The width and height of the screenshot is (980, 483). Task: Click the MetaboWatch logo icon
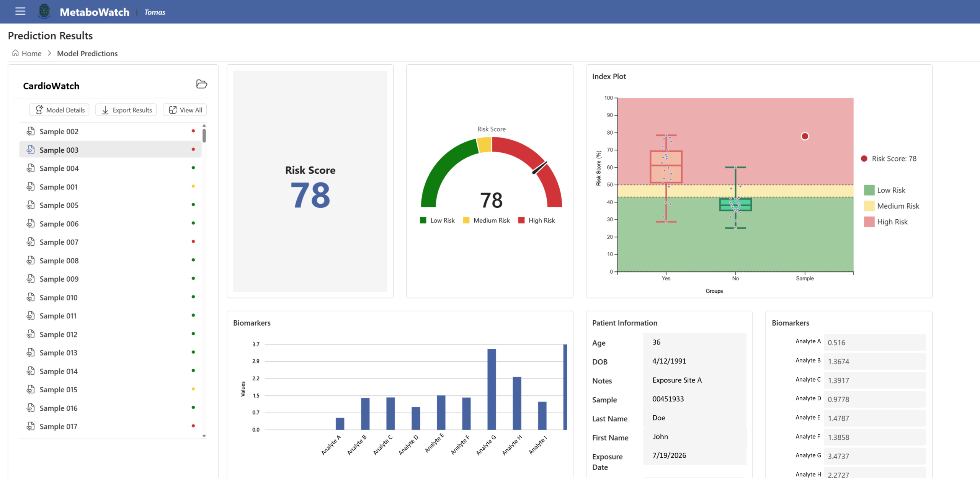[x=44, y=11]
